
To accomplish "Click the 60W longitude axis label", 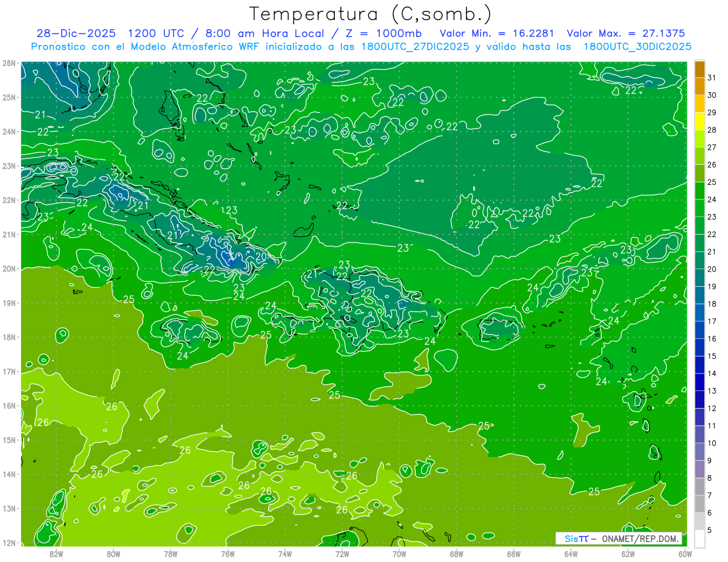I will click(685, 554).
